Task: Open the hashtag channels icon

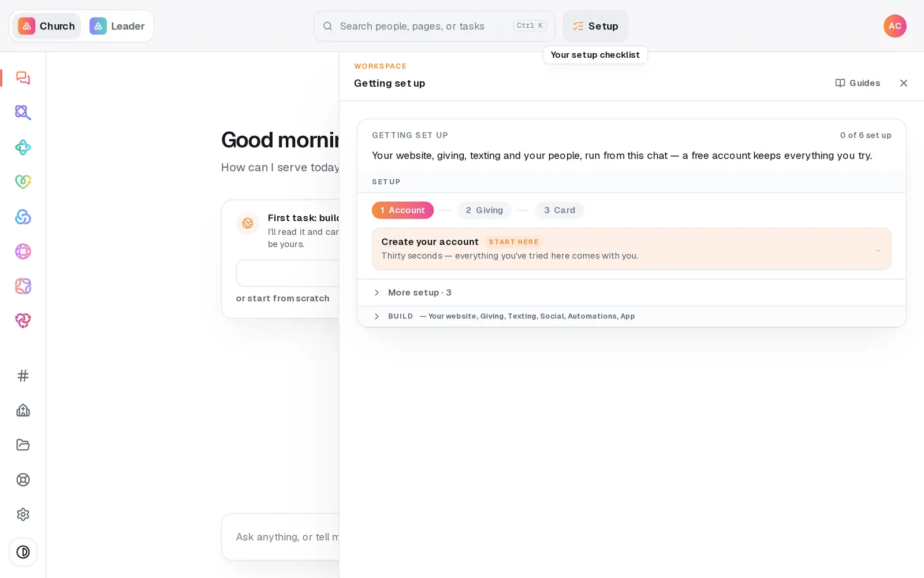Action: (23, 376)
